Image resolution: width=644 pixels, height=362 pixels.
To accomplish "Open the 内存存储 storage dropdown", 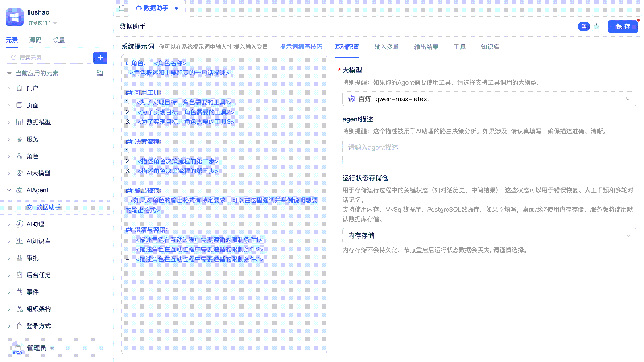I will pos(489,235).
